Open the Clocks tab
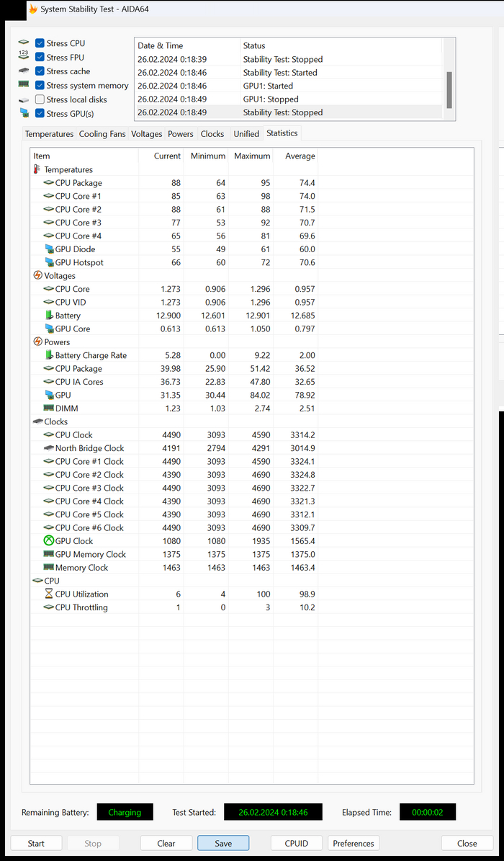 pyautogui.click(x=212, y=134)
